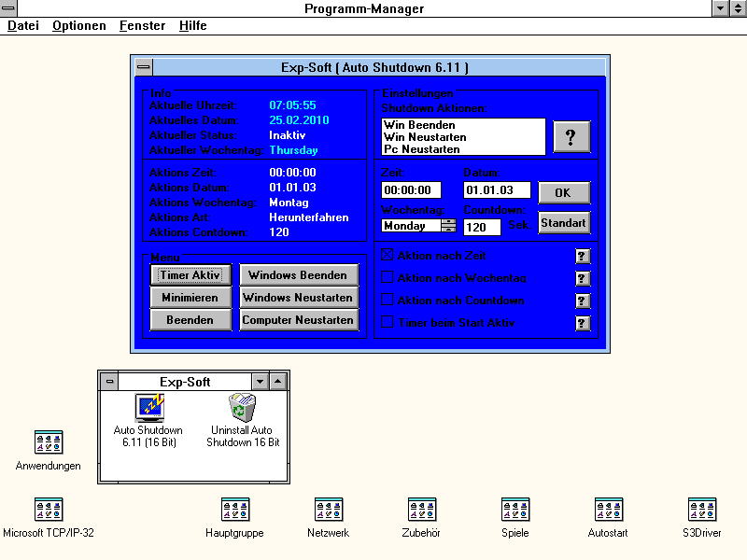Enable Timer beim Start Aktiv checkbox
747x560 pixels.
[x=388, y=323]
